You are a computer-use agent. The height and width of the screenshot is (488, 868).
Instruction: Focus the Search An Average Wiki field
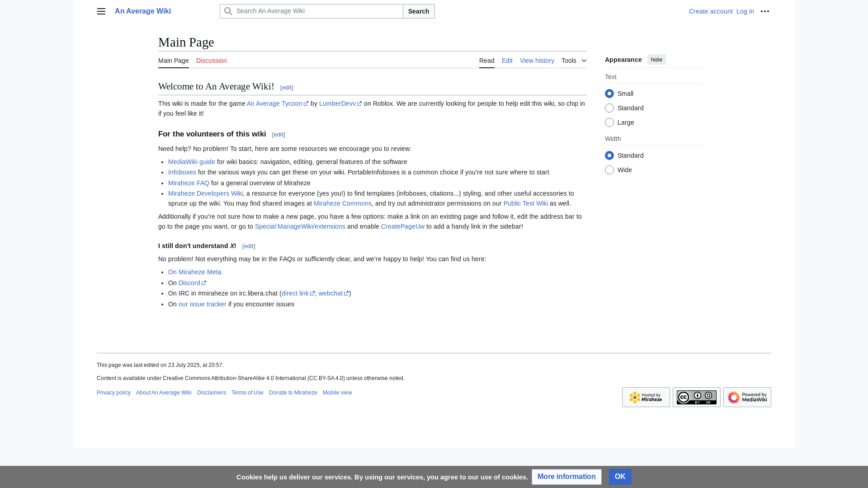click(x=311, y=11)
